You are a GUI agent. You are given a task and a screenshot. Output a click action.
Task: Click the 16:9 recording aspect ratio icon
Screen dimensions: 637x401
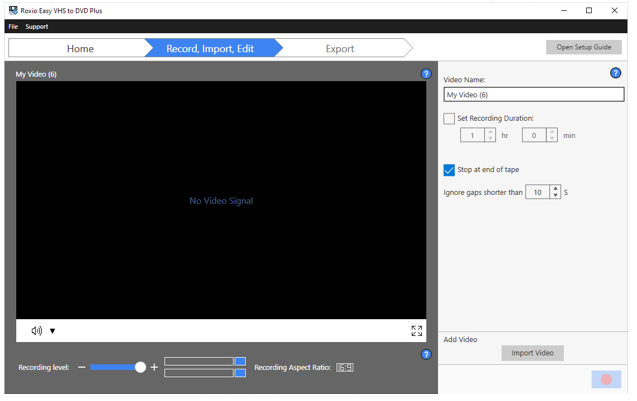(344, 368)
